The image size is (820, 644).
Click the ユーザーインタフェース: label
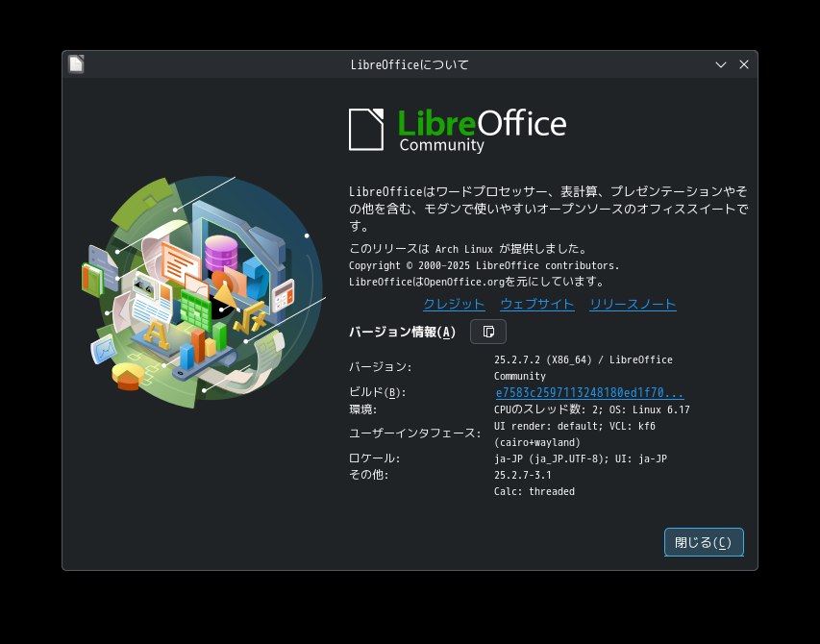(x=414, y=433)
